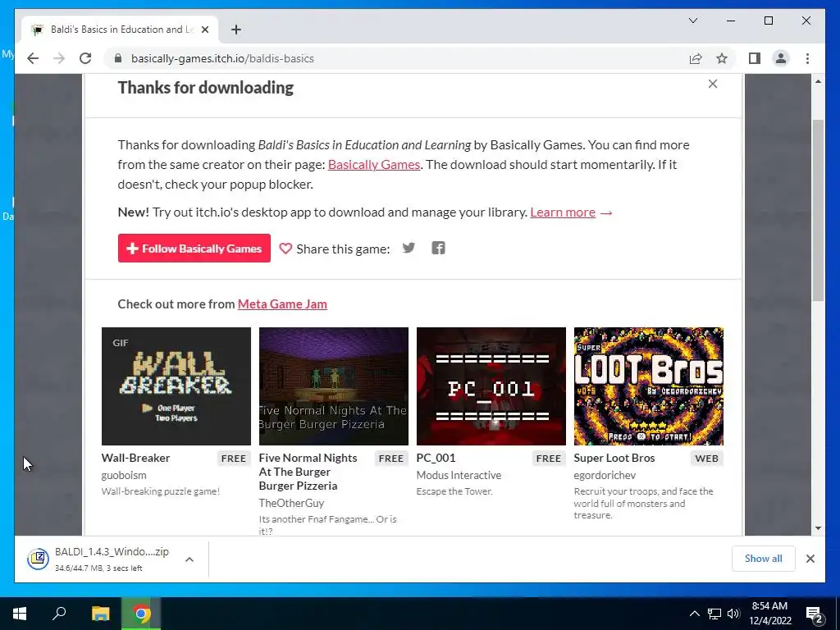Viewport: 840px width, 630px height.
Task: Click Follow Basically Games button
Action: 194,248
